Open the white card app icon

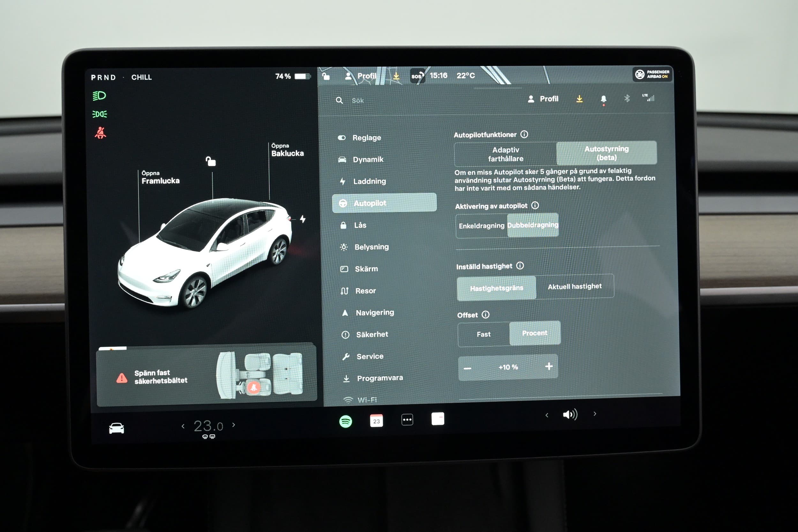click(x=438, y=419)
